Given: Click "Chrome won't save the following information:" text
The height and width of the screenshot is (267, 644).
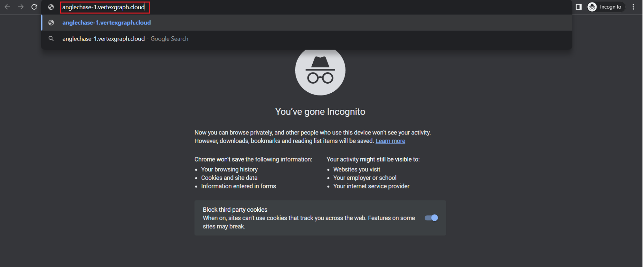Looking at the screenshot, I should tap(253, 159).
